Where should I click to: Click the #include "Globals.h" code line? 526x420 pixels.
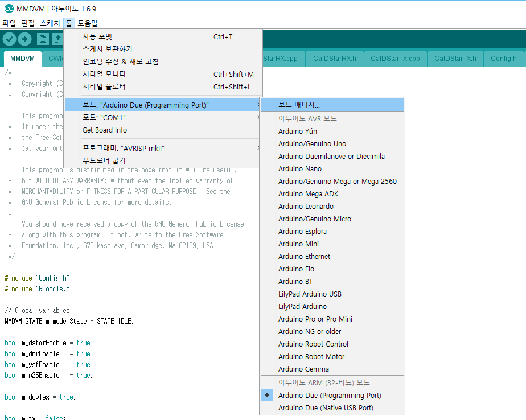click(x=39, y=289)
